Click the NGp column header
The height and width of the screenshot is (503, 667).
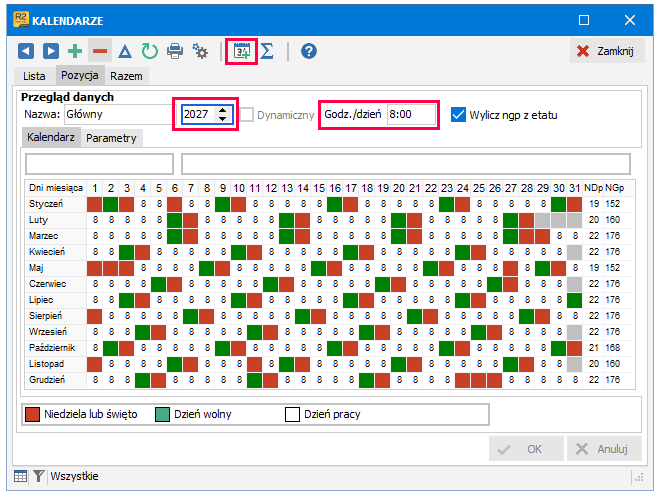[615, 188]
